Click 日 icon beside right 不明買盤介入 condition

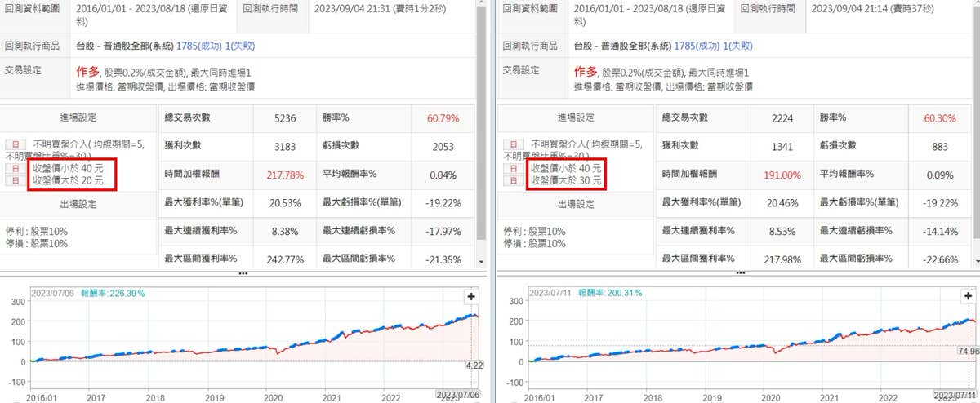(x=512, y=144)
